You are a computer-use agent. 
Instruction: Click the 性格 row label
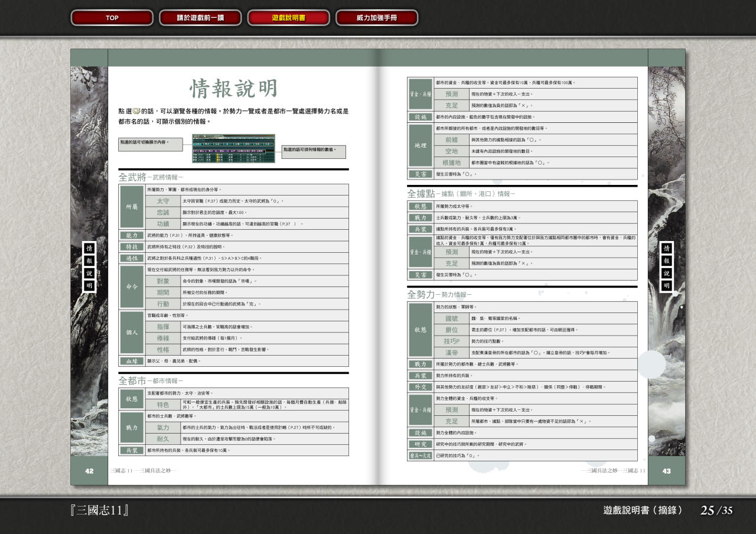[x=163, y=350]
